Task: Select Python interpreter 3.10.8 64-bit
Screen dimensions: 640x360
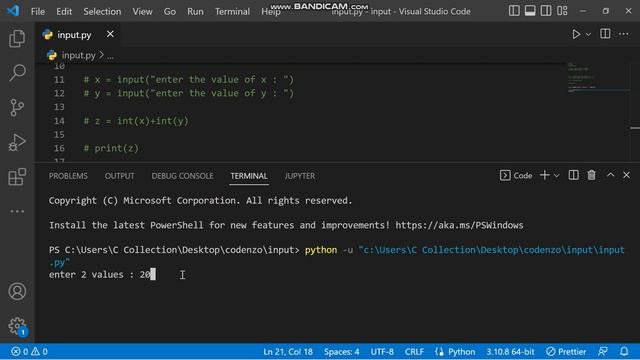Action: tap(510, 351)
